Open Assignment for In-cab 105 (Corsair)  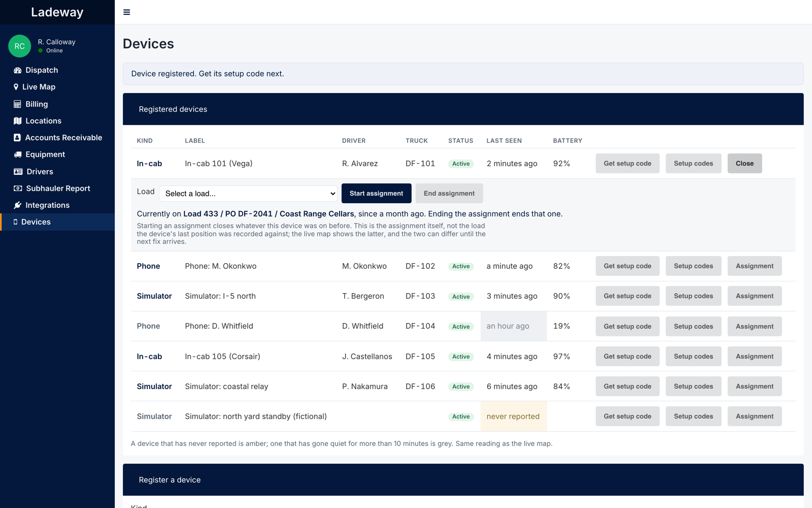tap(755, 357)
